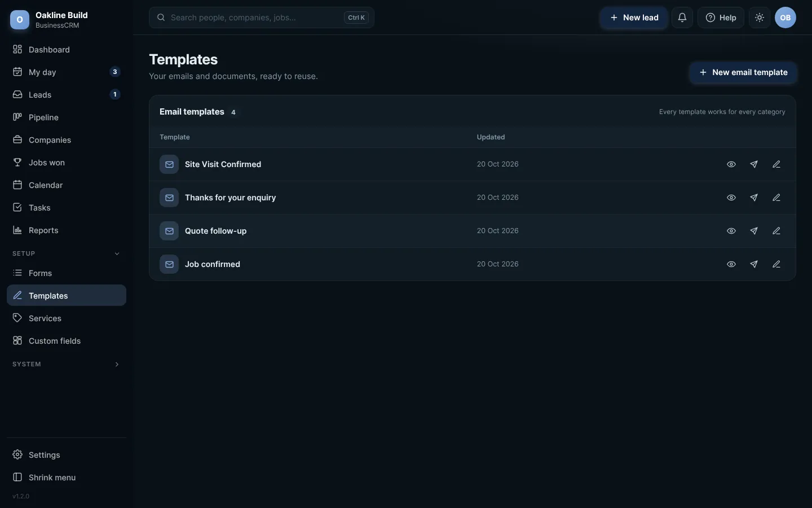812x508 pixels.
Task: Toggle light and dark theme
Action: pos(760,17)
